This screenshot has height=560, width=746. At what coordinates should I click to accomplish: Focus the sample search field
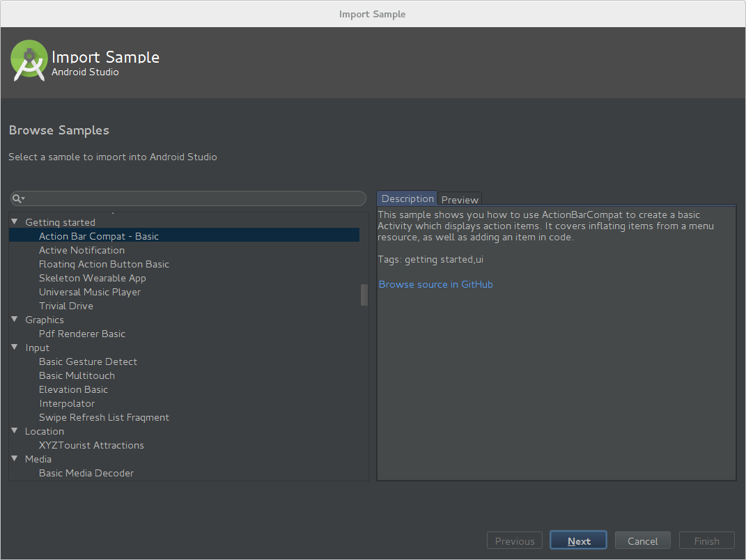click(188, 199)
